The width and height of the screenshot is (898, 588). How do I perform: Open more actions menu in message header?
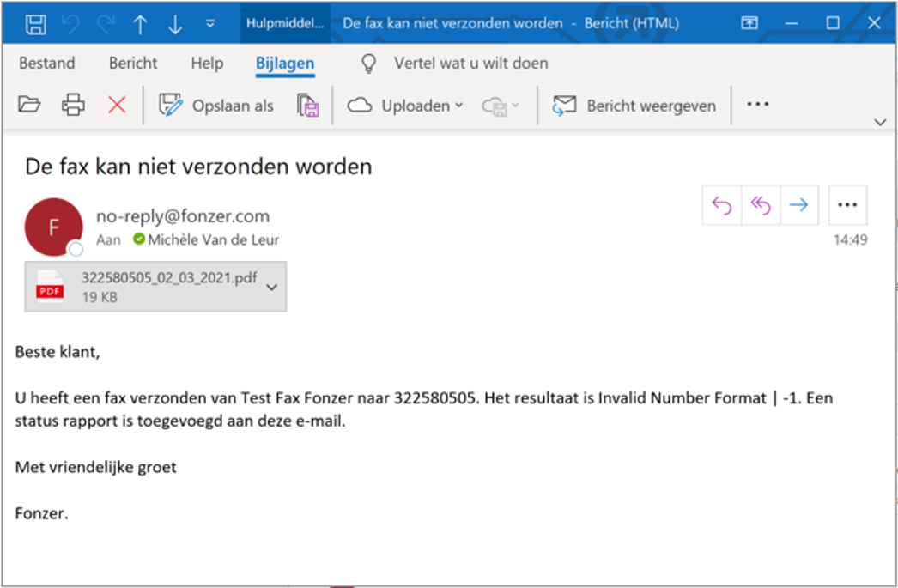(847, 205)
